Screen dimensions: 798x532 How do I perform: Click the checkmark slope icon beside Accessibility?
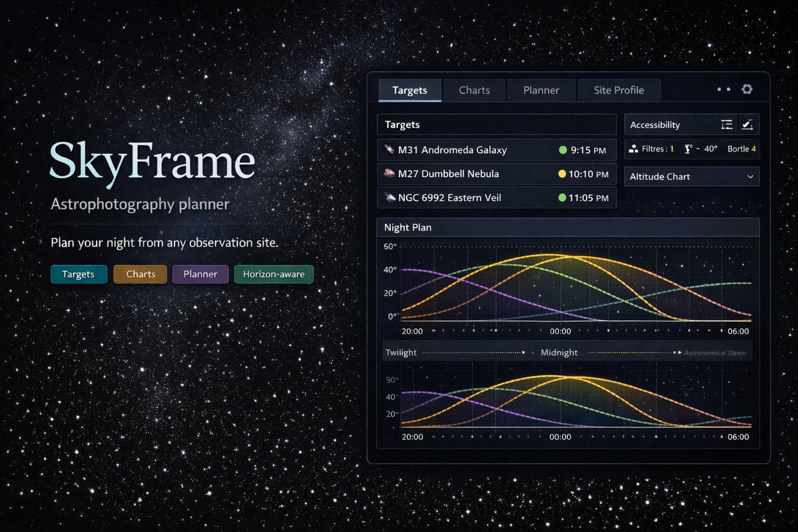tap(748, 124)
